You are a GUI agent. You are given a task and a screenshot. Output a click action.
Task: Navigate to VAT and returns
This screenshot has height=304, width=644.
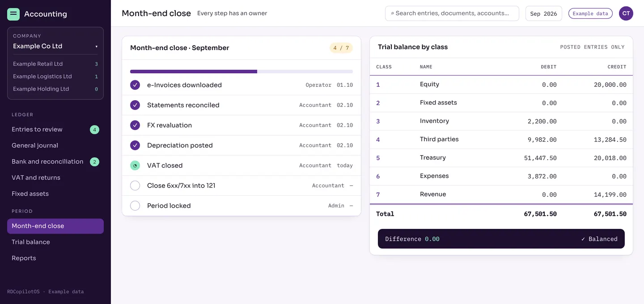pyautogui.click(x=55, y=178)
